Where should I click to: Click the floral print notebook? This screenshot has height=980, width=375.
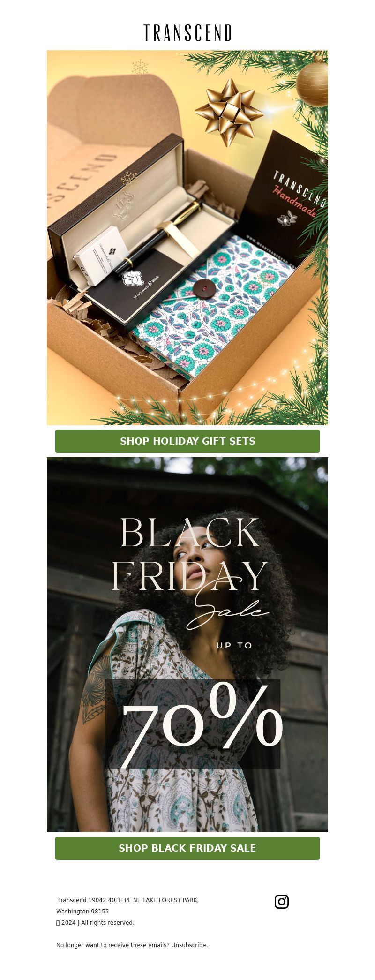pos(213,305)
